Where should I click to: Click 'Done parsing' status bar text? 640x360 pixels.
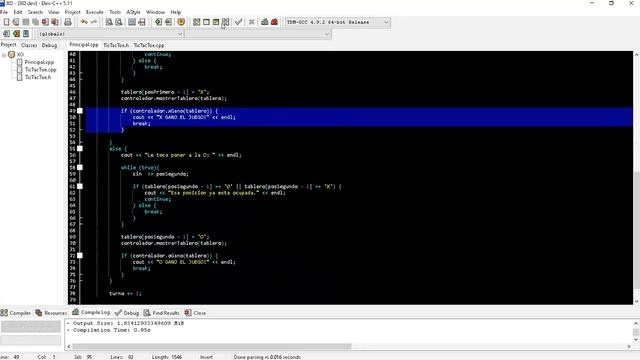267,357
